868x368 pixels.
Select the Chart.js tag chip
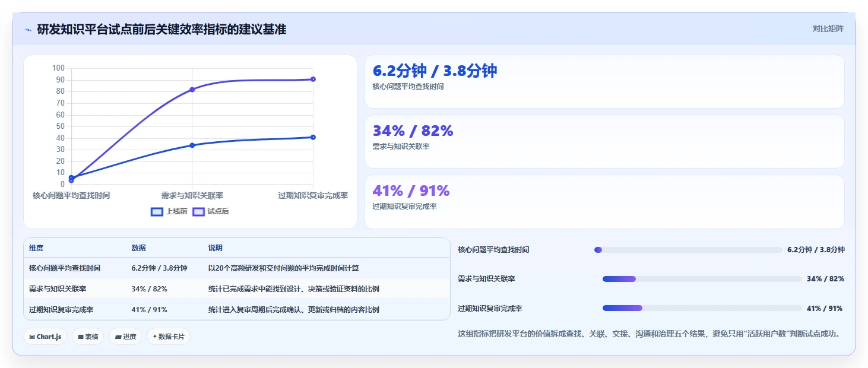point(46,337)
